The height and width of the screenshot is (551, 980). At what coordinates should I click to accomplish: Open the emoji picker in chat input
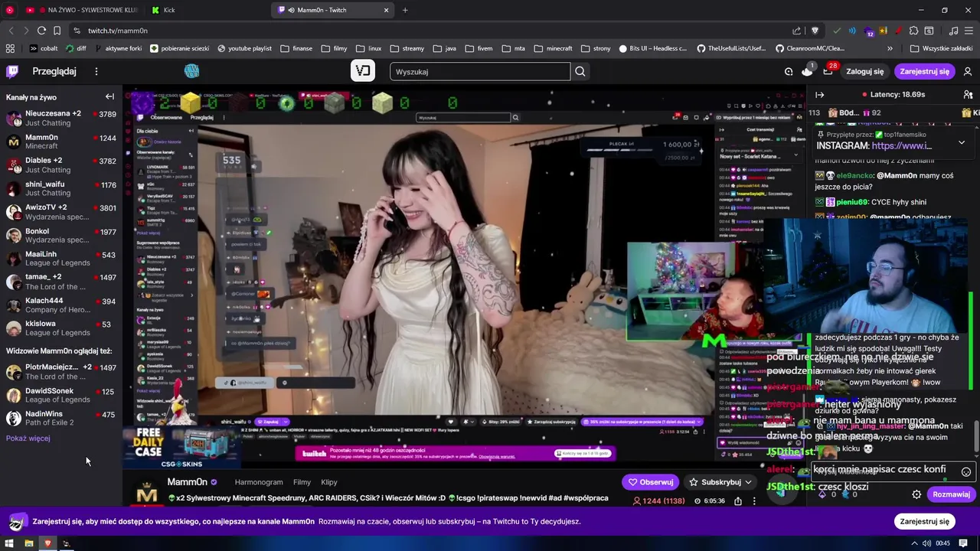tap(965, 472)
